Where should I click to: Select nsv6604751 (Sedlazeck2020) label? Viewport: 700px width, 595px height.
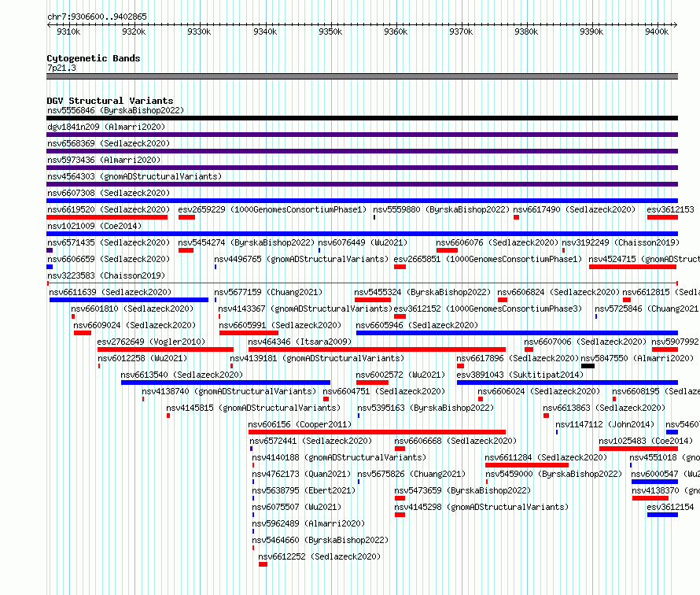[x=384, y=391]
